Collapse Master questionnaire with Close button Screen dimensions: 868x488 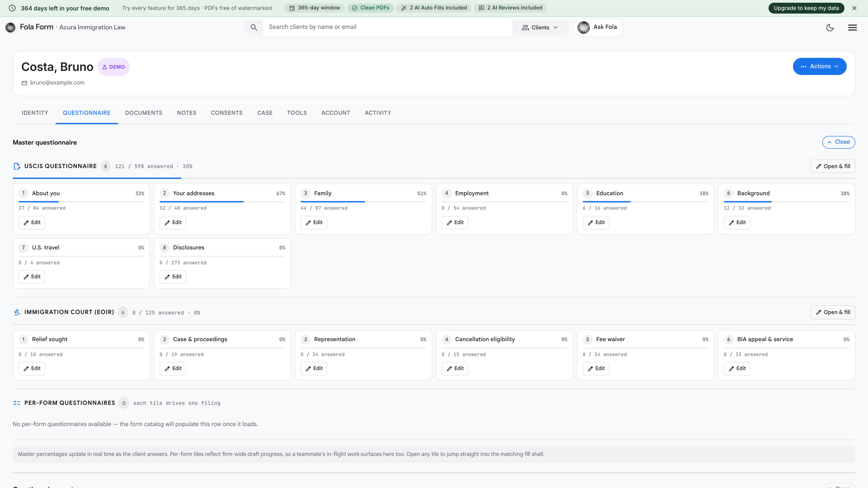point(838,142)
